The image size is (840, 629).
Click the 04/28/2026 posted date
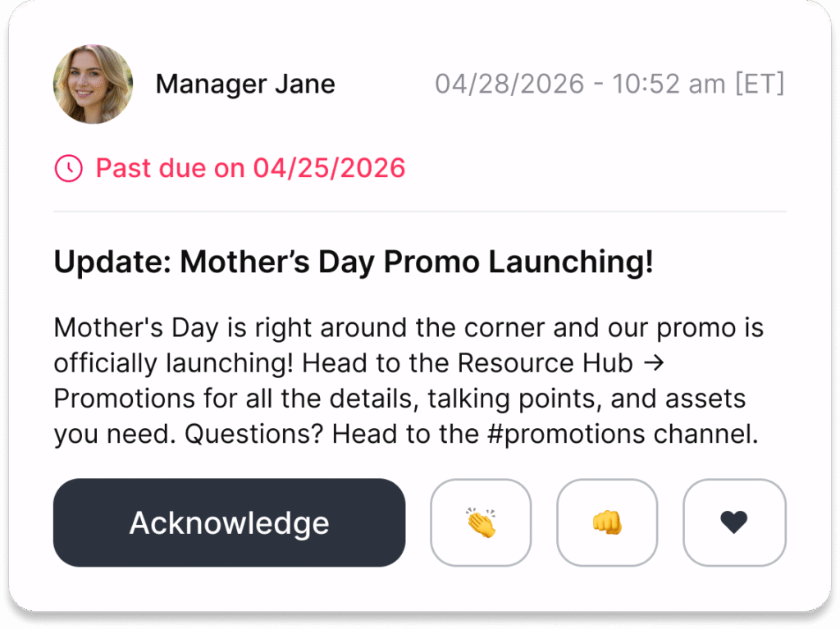pos(509,84)
